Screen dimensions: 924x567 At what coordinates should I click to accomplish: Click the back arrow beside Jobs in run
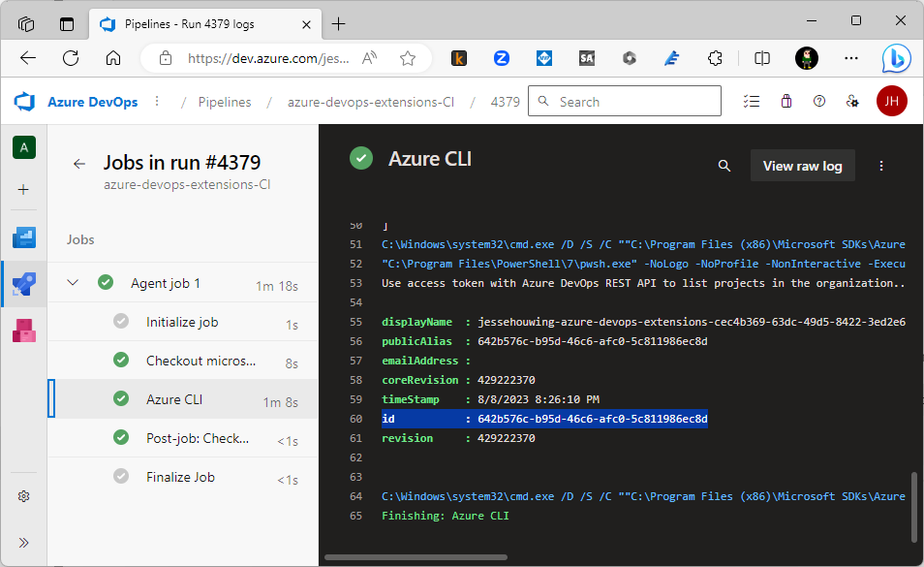(x=79, y=164)
